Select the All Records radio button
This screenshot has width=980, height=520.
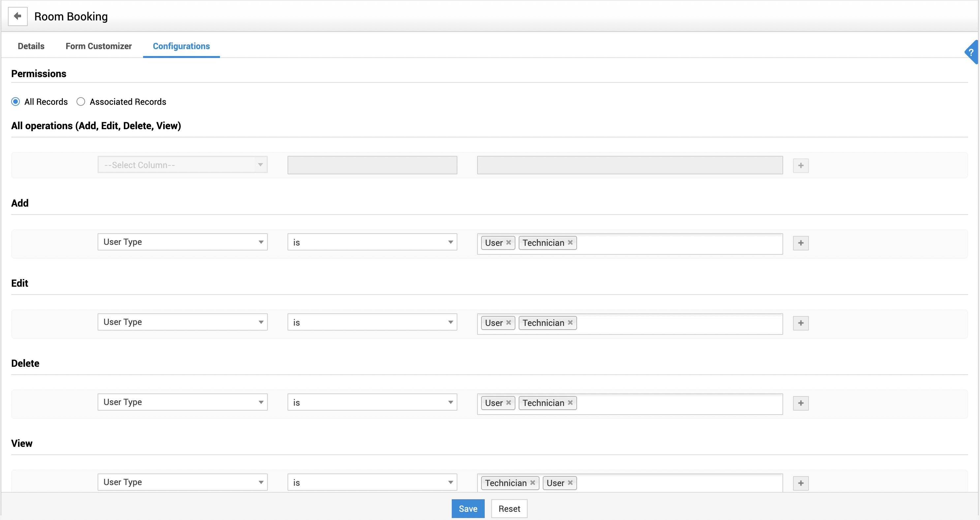[16, 102]
